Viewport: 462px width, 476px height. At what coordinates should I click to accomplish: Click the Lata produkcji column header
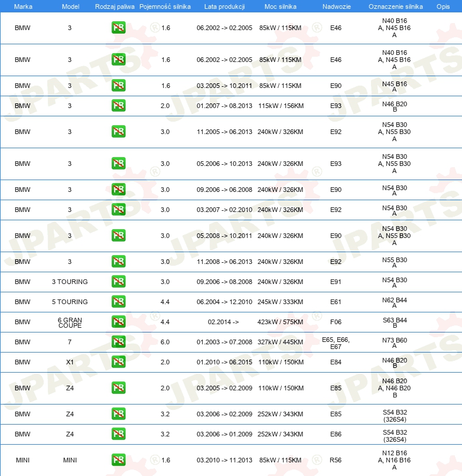pyautogui.click(x=225, y=6)
